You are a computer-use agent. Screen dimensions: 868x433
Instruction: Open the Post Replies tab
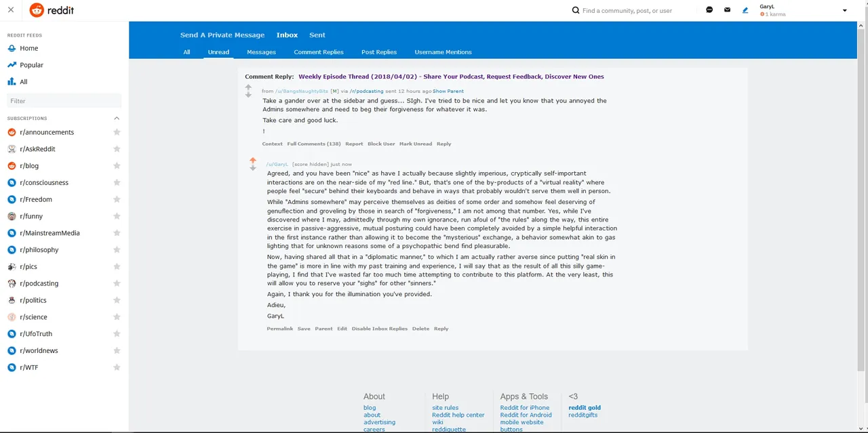coord(379,52)
